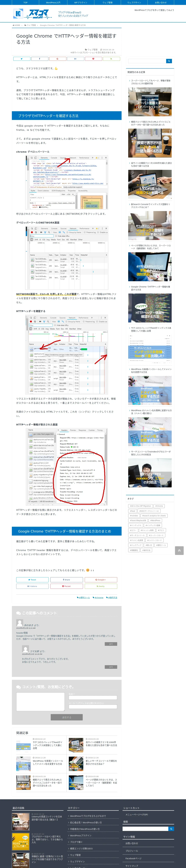The height and width of the screenshot is (868, 186).
Task: Click sidebar tag #noindex
Action: click(x=134, y=516)
